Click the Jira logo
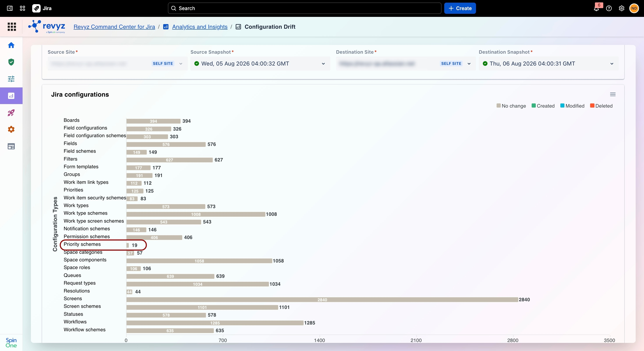Image resolution: width=644 pixels, height=351 pixels. [x=42, y=8]
